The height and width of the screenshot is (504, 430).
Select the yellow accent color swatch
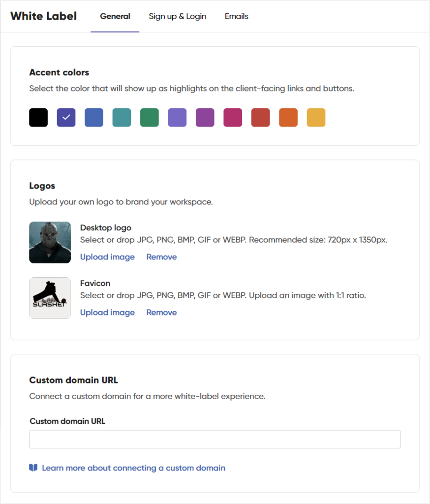point(316,118)
